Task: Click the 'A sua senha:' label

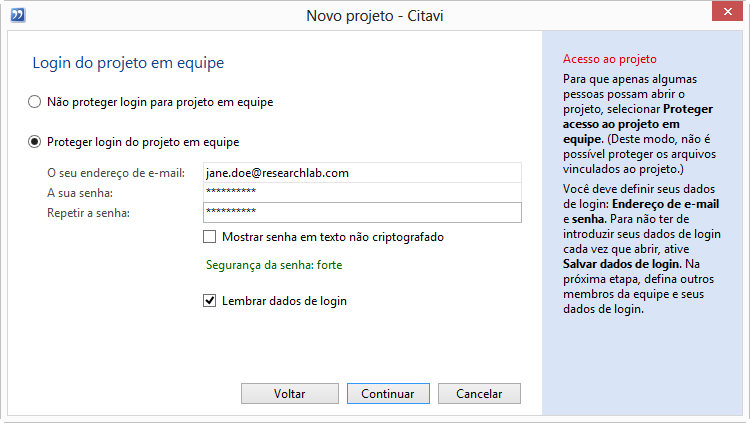Action: point(80,193)
